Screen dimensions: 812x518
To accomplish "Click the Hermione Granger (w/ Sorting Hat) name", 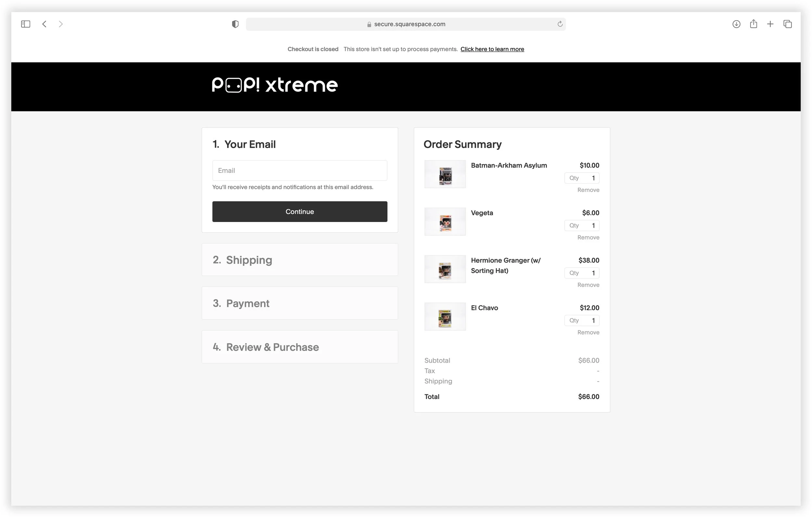I will click(506, 265).
